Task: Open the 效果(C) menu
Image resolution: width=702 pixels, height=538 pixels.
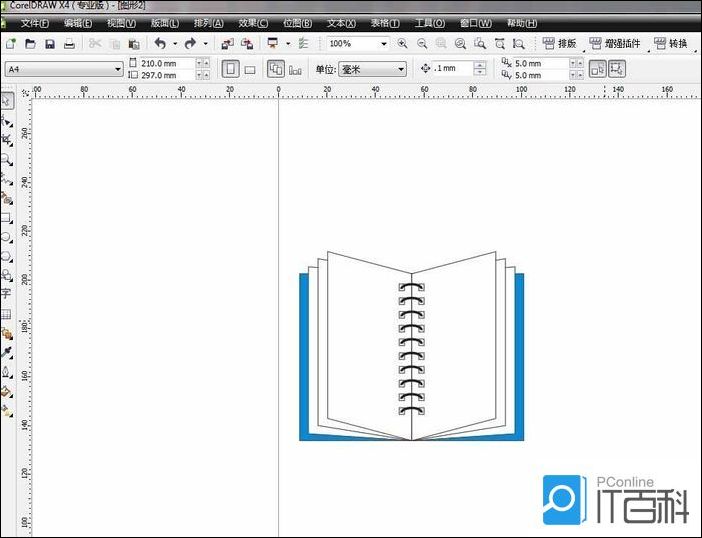Action: (x=253, y=23)
